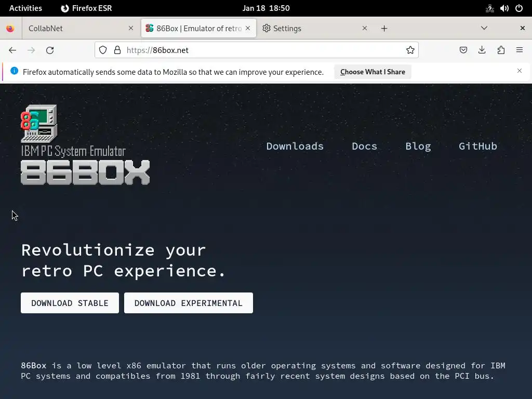Click the pinned Firefox tab icon
Image resolution: width=532 pixels, height=399 pixels.
coord(10,29)
